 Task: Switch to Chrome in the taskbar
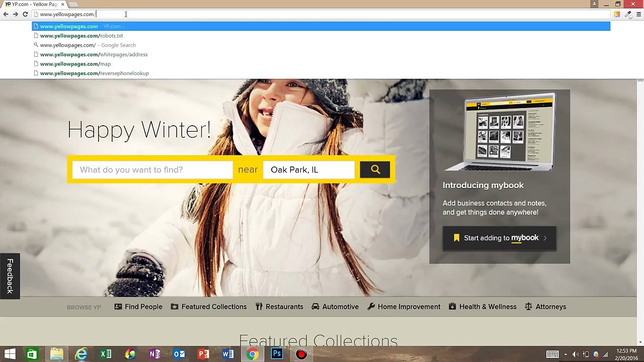(253, 354)
